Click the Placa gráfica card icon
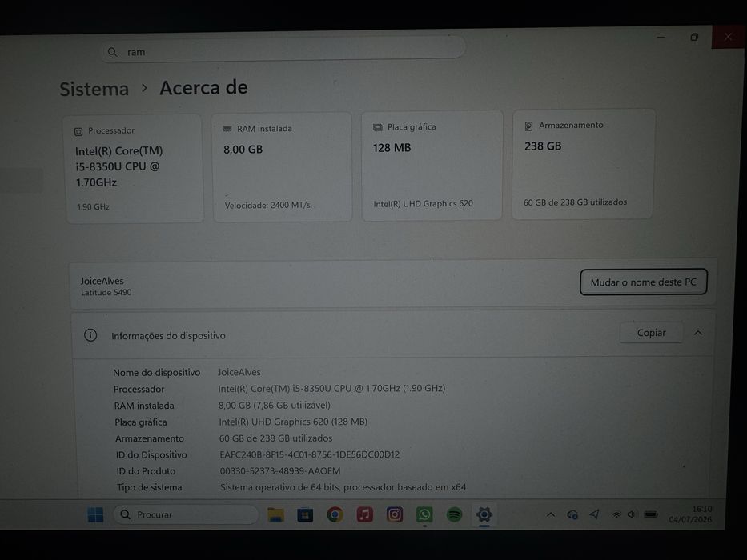The width and height of the screenshot is (747, 560). [x=377, y=127]
